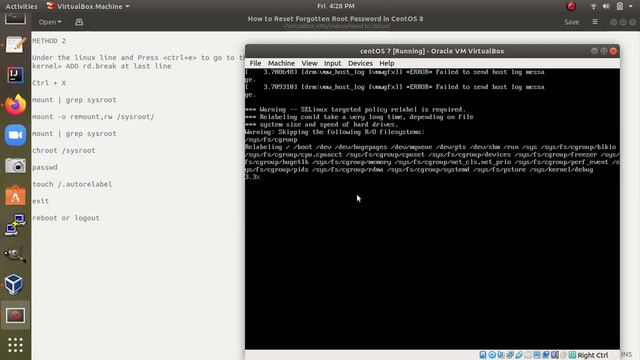Click the network adapter icon in VirtualBox status bar

(510, 355)
